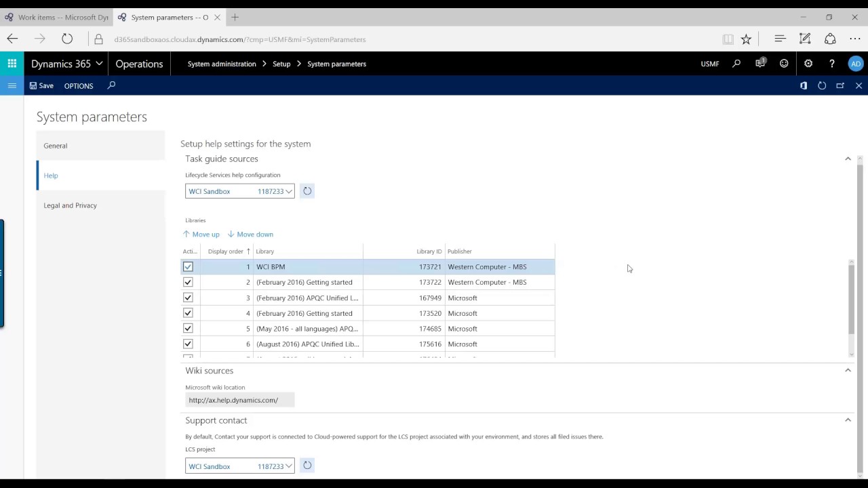
Task: Open the browser share icon
Action: (x=830, y=39)
